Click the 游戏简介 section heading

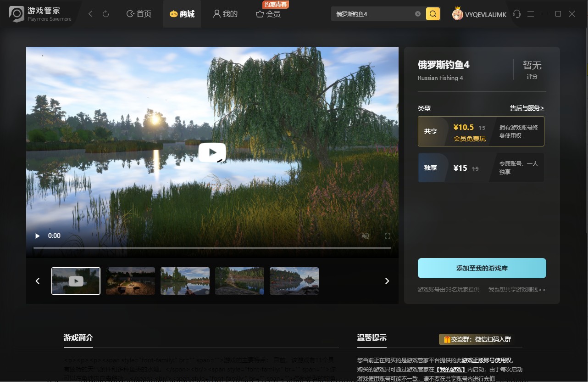pos(78,337)
